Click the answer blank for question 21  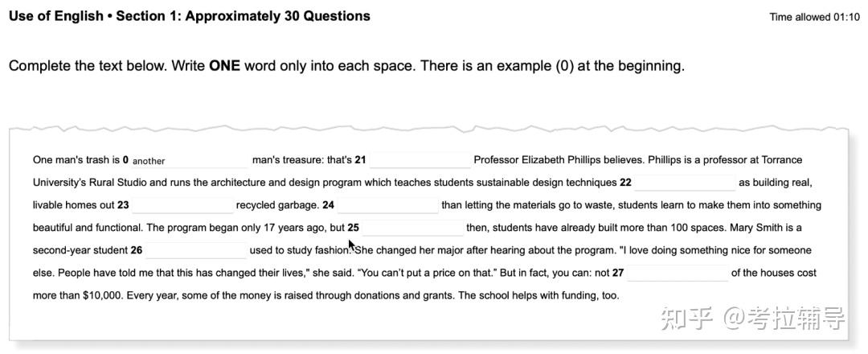[420, 160]
